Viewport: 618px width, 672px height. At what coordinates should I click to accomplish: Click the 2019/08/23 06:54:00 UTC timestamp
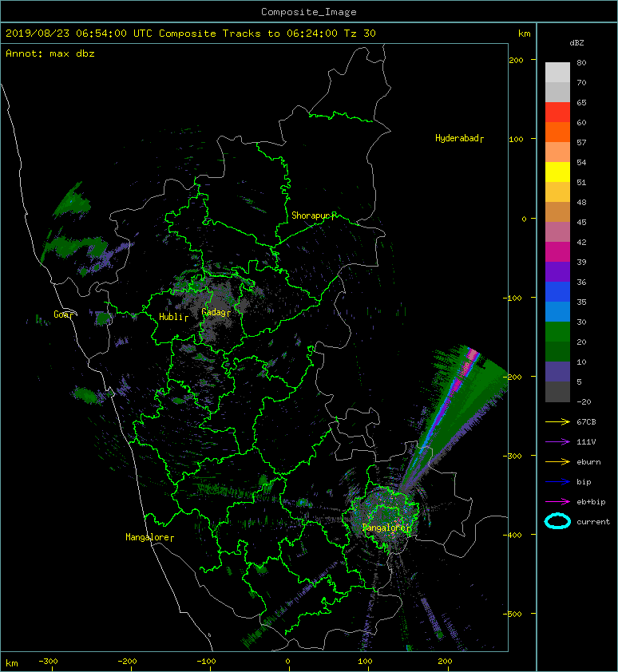78,34
